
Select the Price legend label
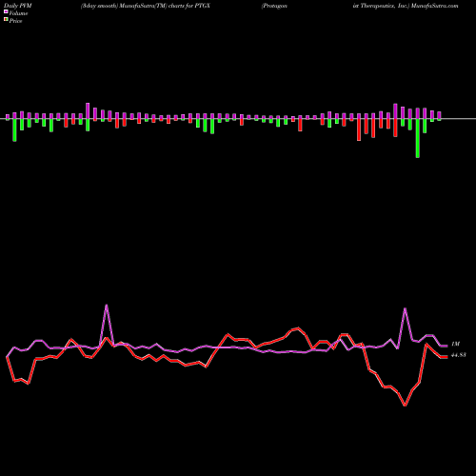click(x=15, y=21)
